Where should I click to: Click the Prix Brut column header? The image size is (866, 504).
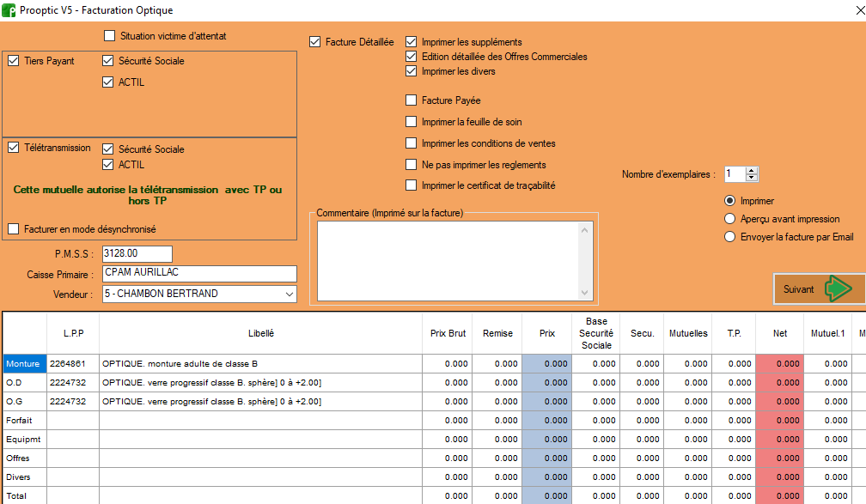(448, 333)
